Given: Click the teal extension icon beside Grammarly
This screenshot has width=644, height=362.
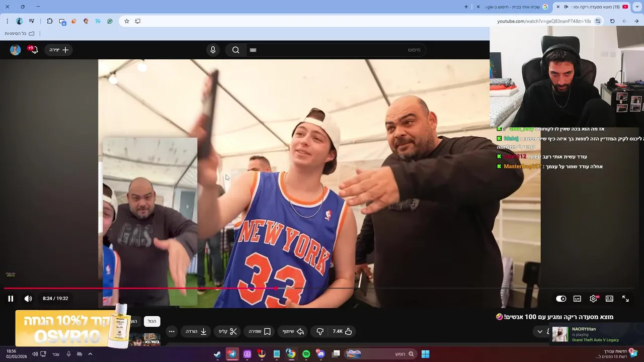Looking at the screenshot, I should [98, 21].
